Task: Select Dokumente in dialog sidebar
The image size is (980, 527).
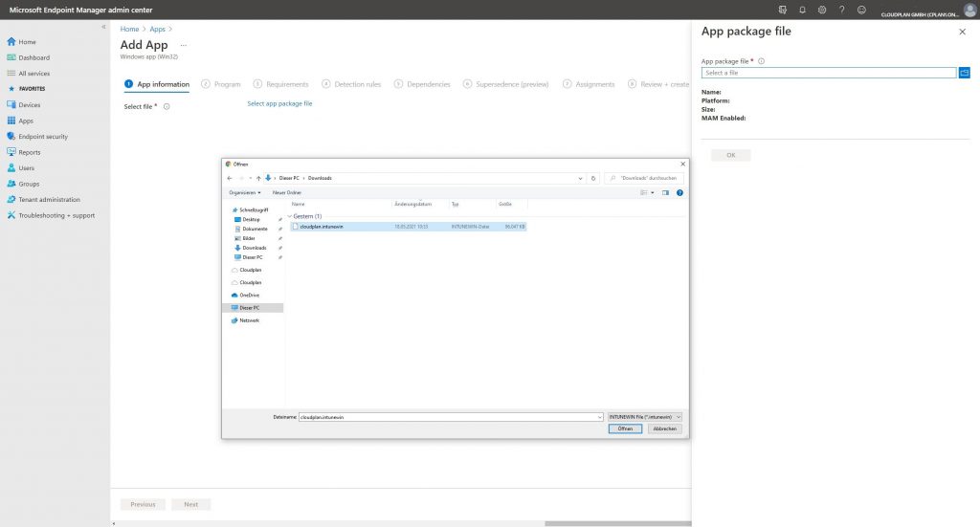Action: pos(255,230)
